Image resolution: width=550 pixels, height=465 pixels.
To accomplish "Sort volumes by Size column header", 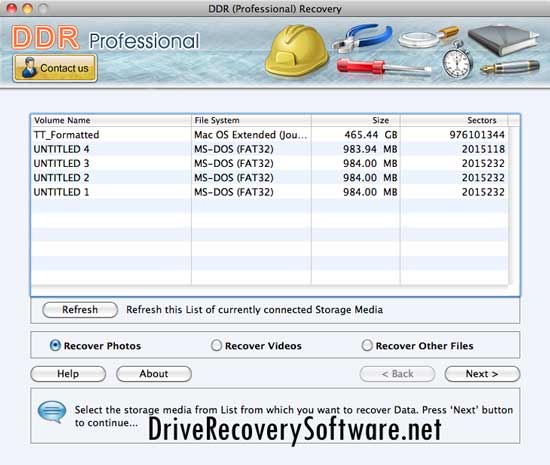I will 355,120.
